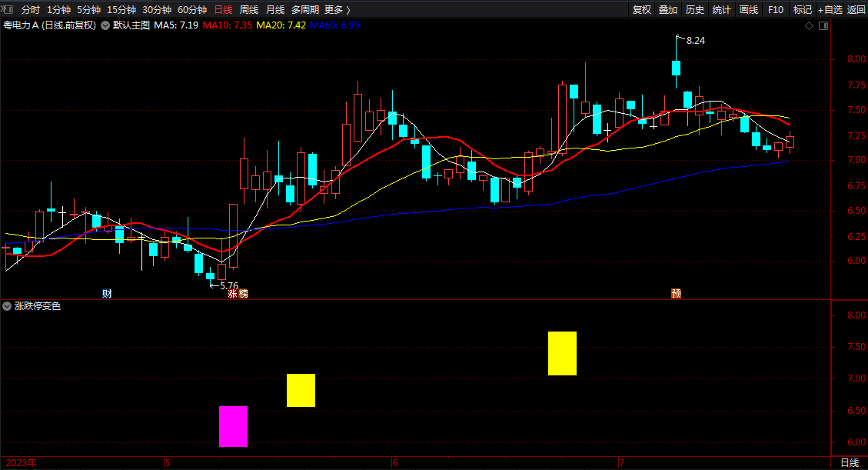Click the 8.24 high price label
Image resolution: width=868 pixels, height=470 pixels.
[695, 41]
